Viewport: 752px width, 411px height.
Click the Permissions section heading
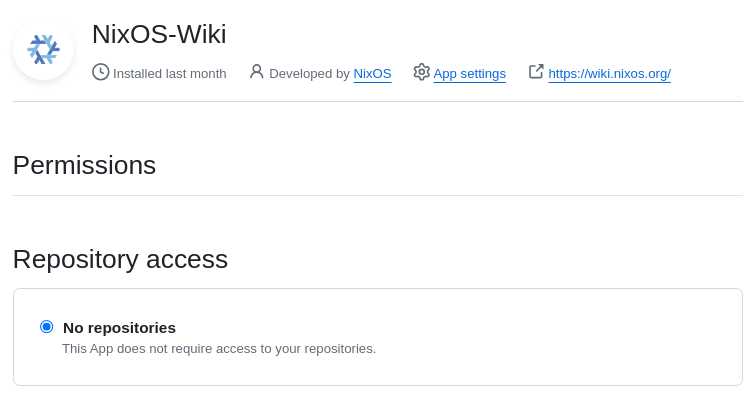[84, 165]
